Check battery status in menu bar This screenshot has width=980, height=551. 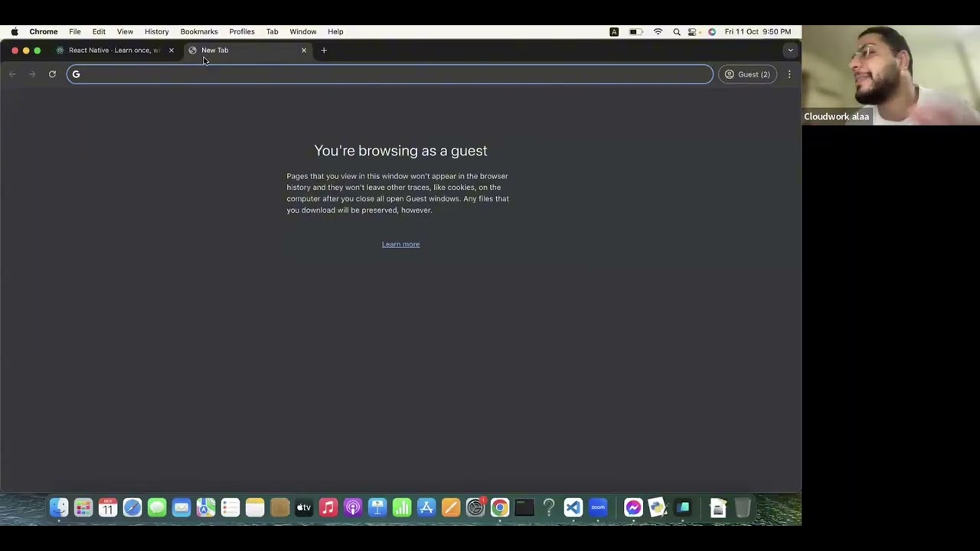coord(635,32)
